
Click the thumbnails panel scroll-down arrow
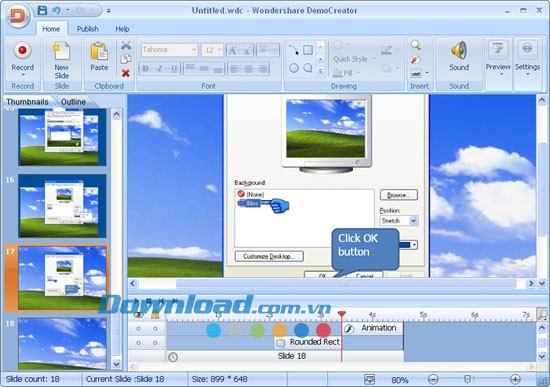tap(116, 364)
